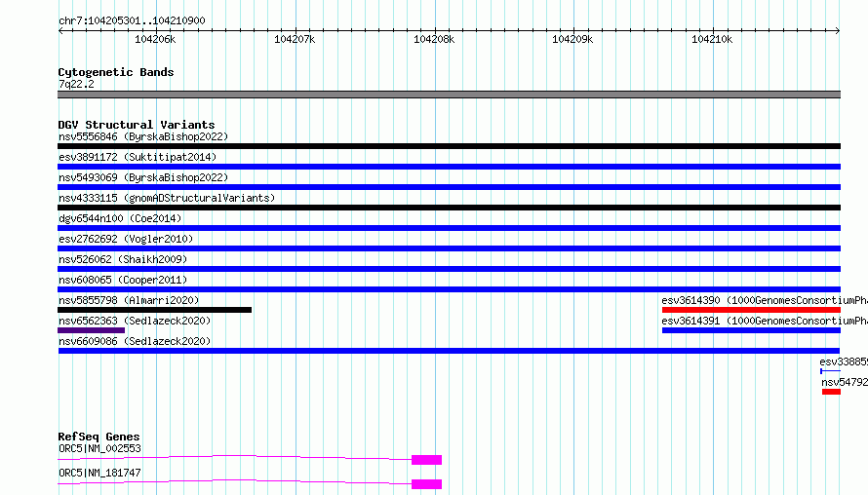Viewport: 868px width, 495px height.
Task: Click the RefSeq Genes track title
Action: [x=99, y=437]
